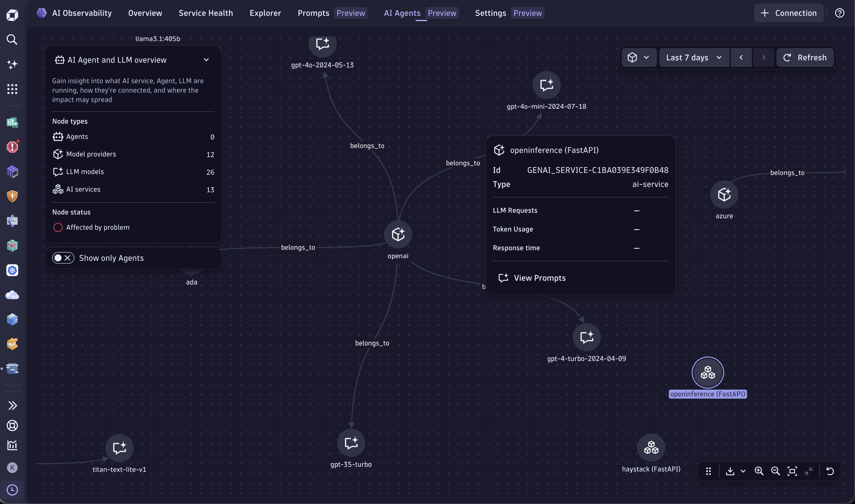Expand the sidebar with double chevron icon
Image resolution: width=855 pixels, height=504 pixels.
12,406
